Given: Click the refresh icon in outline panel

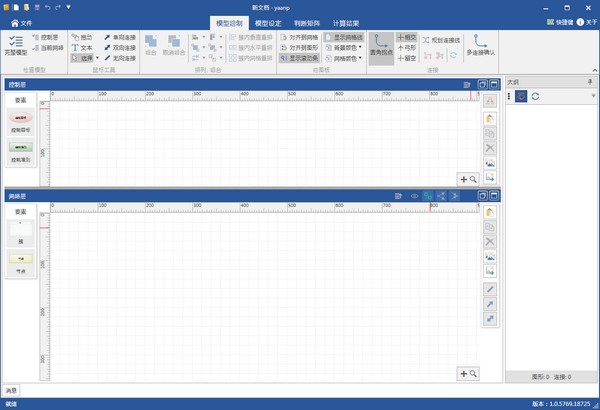Looking at the screenshot, I should (535, 96).
